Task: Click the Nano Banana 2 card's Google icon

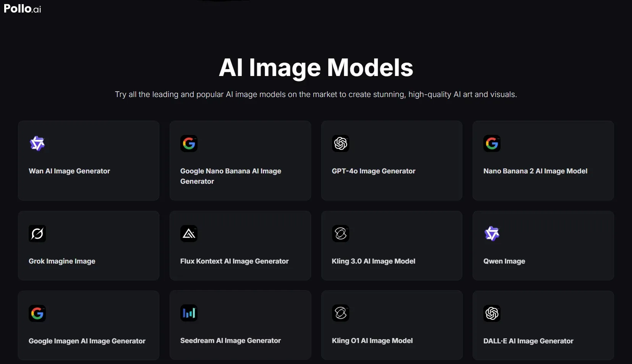Action: tap(492, 144)
